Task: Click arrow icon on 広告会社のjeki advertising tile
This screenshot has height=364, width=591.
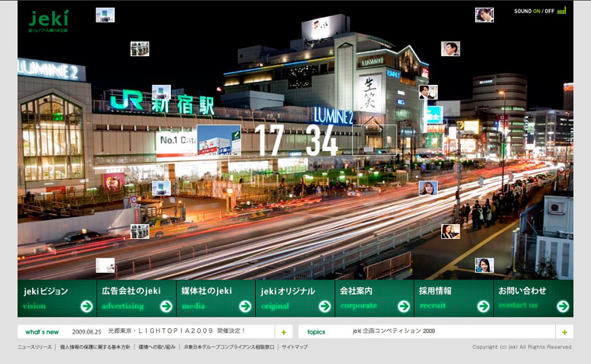Action: (x=166, y=306)
